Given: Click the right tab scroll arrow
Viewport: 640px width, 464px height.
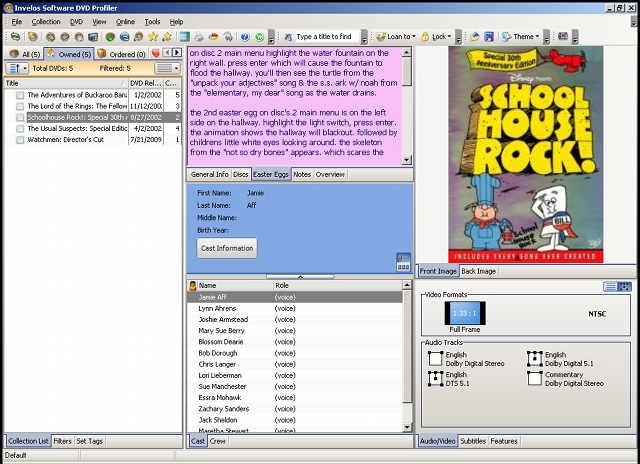Looking at the screenshot, I should (x=177, y=52).
